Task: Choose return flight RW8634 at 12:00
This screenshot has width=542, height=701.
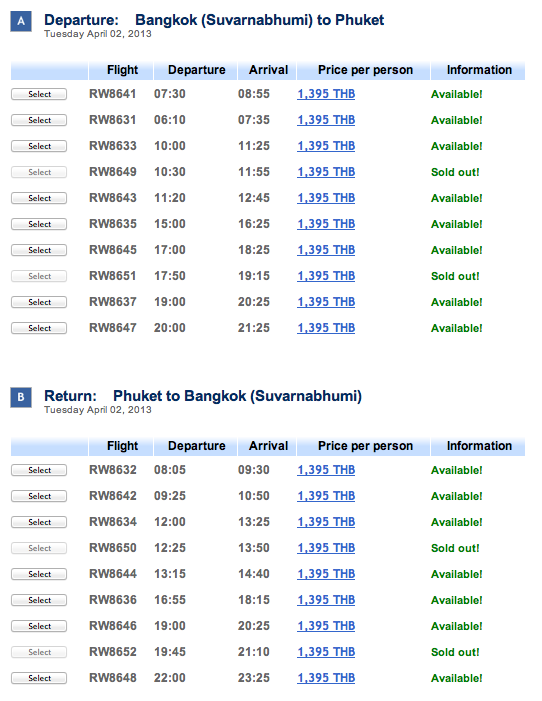Action: pos(39,522)
